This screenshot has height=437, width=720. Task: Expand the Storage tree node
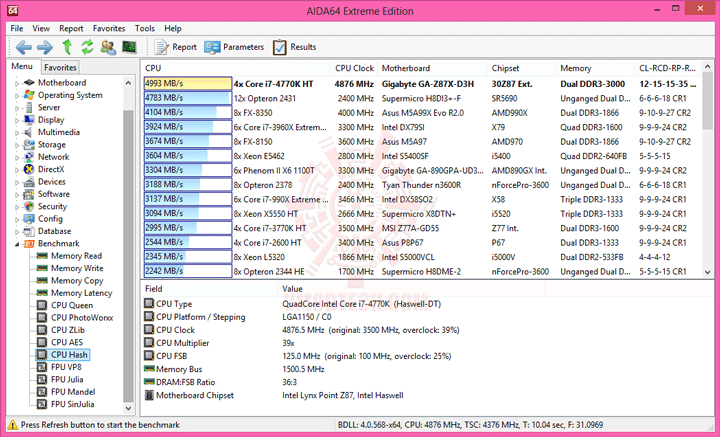click(x=17, y=145)
